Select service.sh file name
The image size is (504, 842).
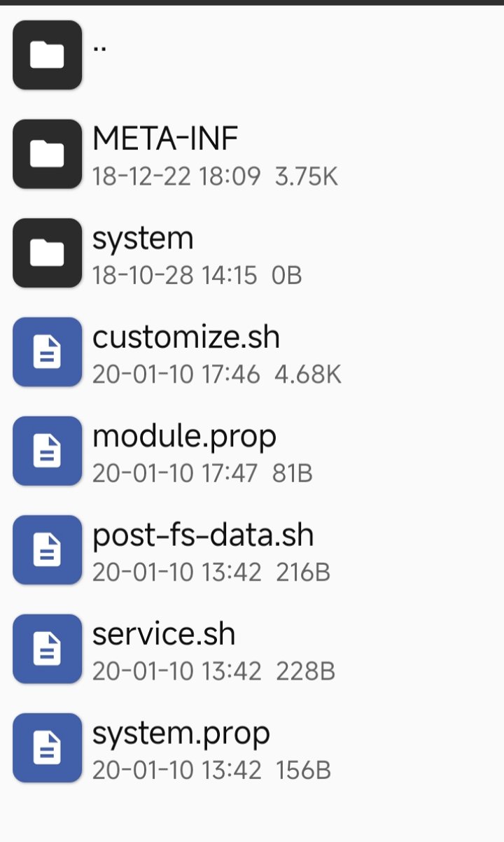(x=164, y=635)
